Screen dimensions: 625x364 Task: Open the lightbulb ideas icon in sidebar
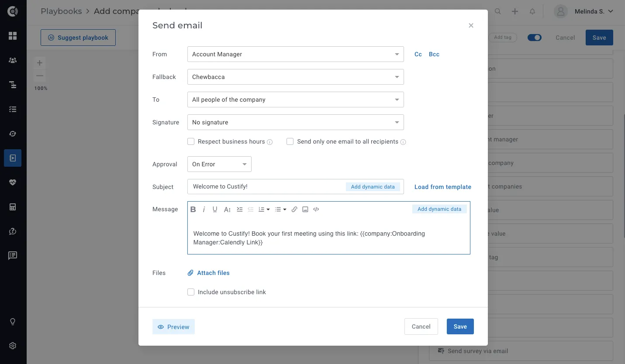click(13, 322)
